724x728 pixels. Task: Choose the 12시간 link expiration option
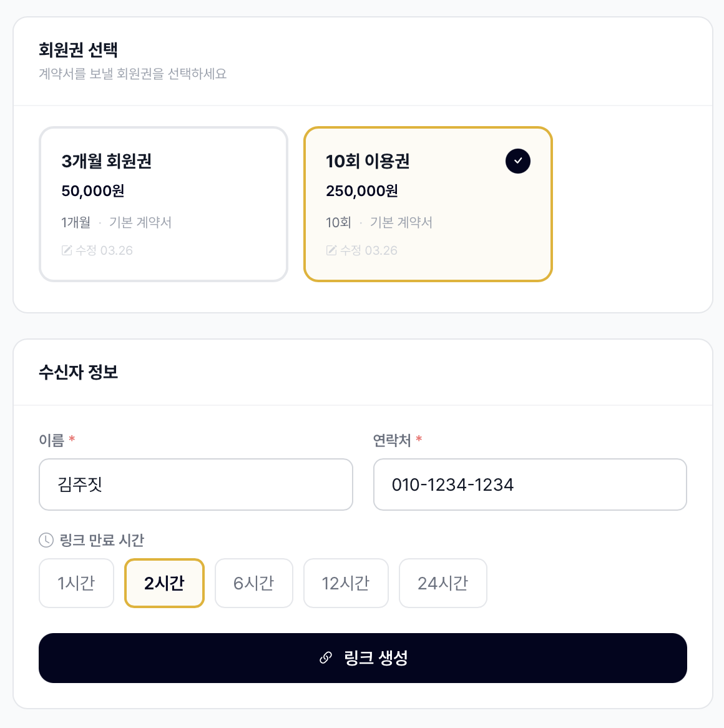click(x=346, y=583)
